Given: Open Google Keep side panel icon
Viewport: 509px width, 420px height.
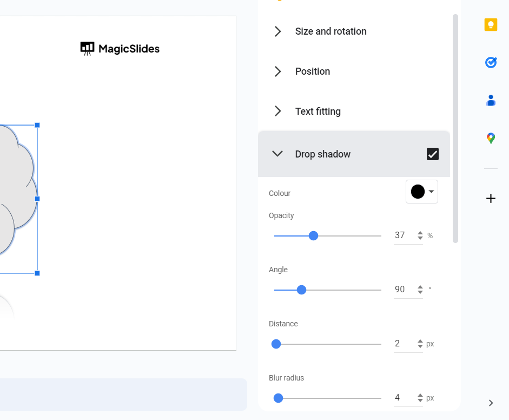Looking at the screenshot, I should 491,25.
